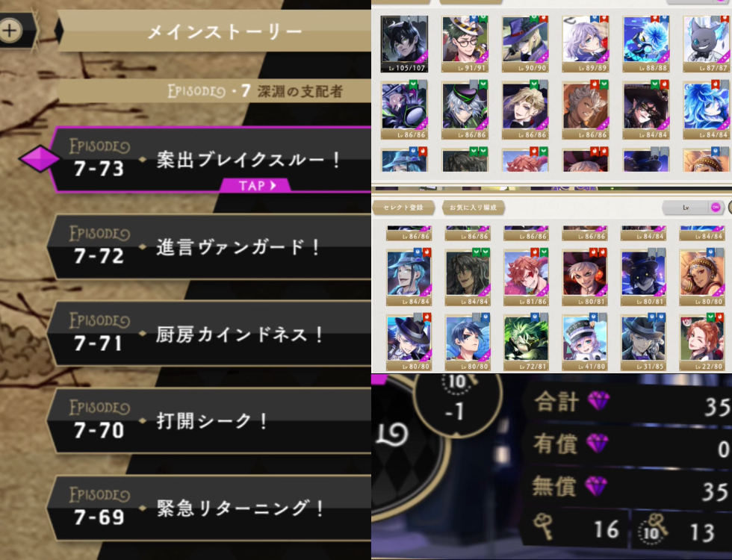This screenshot has height=560, width=732.
Task: Click the 10-pull key icon showing 13
Action: (x=653, y=528)
